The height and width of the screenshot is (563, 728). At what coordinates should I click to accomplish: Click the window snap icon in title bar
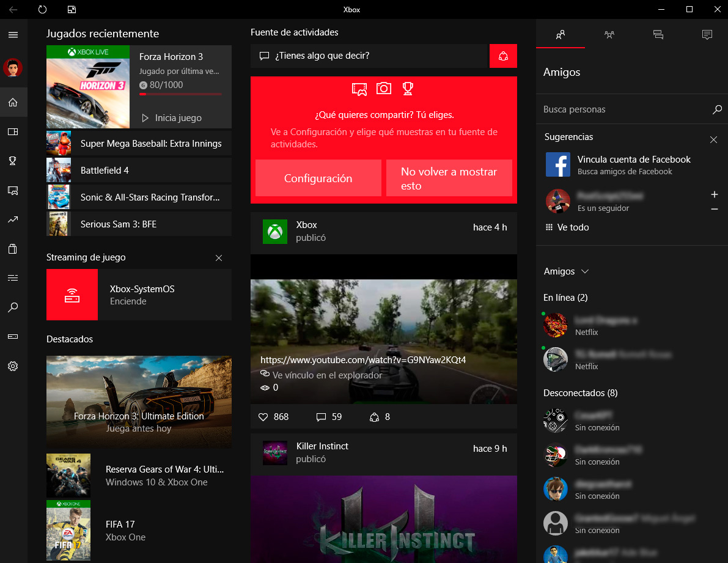point(72,9)
